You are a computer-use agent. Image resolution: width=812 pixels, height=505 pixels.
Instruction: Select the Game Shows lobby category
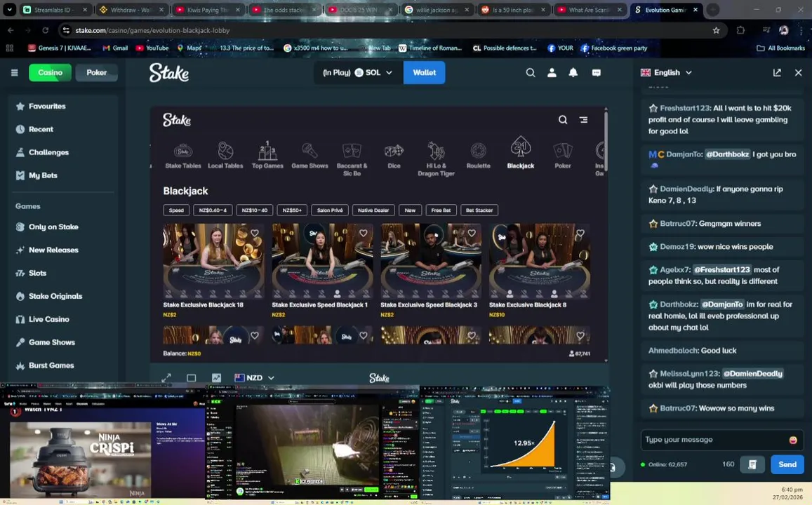pyautogui.click(x=310, y=155)
